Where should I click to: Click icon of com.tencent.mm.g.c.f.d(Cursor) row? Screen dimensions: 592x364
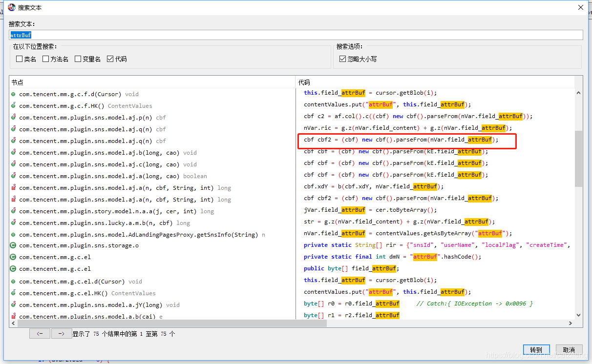click(14, 94)
